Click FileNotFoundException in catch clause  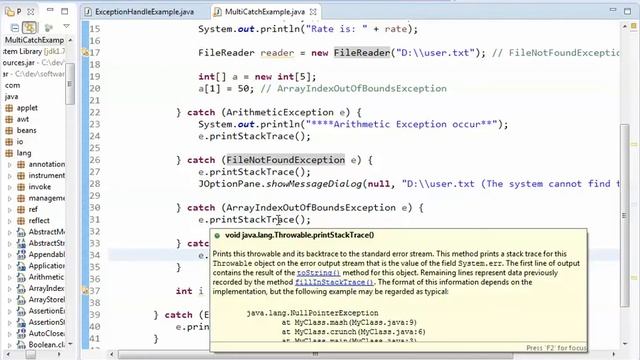(285, 160)
